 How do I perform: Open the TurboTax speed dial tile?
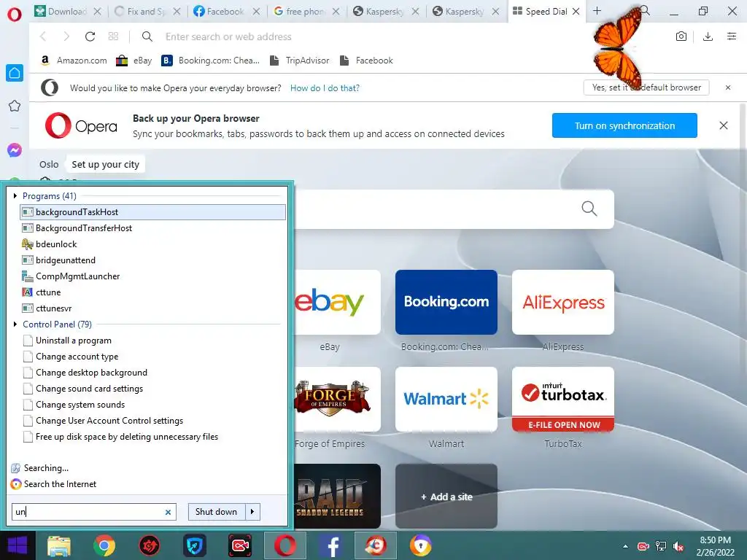563,399
